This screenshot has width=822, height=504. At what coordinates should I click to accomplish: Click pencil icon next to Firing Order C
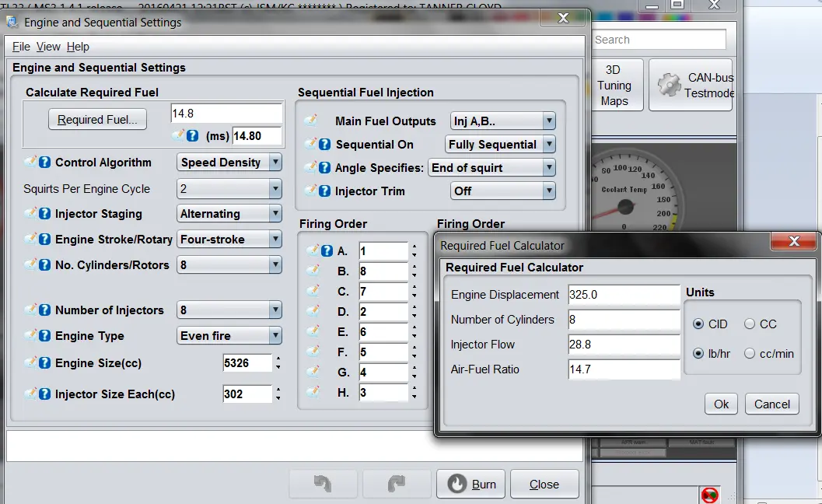pos(313,291)
